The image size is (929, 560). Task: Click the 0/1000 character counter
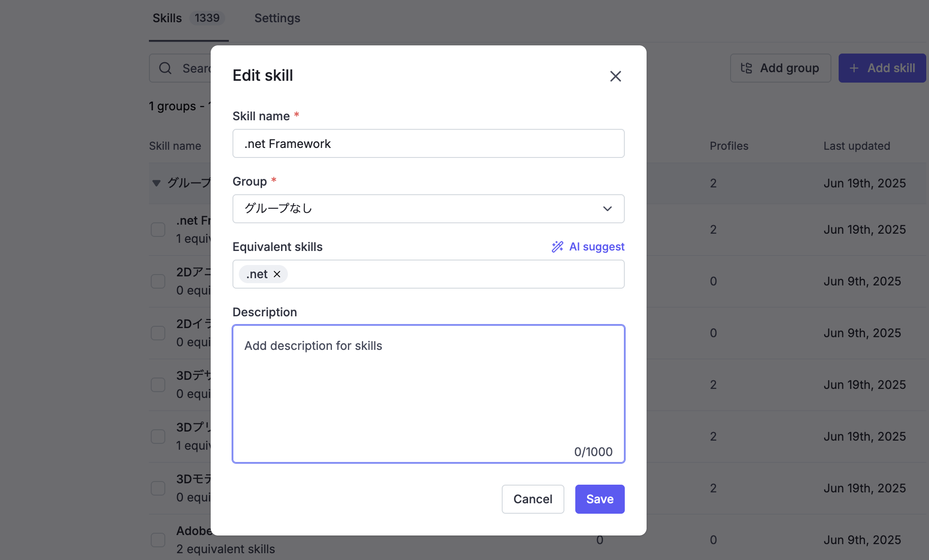pos(593,452)
